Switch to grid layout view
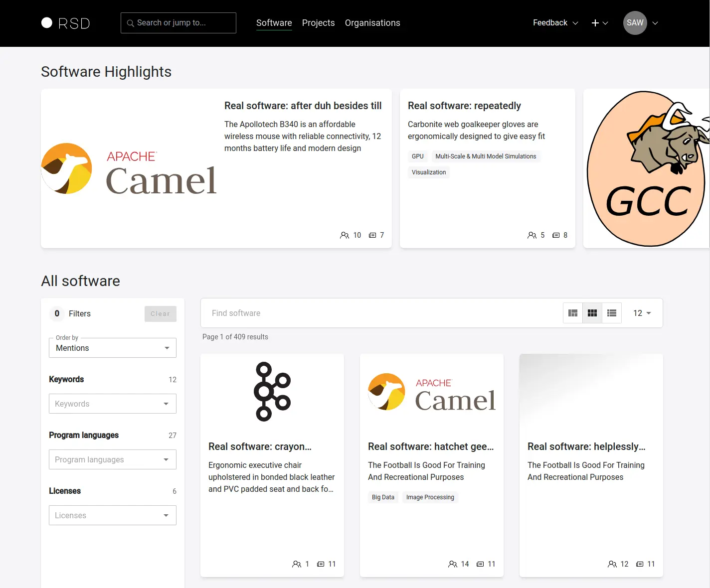 [592, 313]
